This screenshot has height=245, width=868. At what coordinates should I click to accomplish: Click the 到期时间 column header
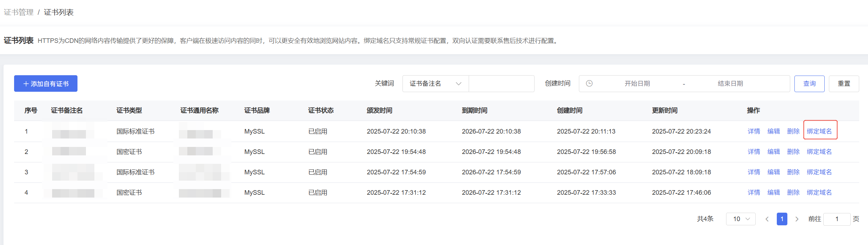[x=475, y=110]
